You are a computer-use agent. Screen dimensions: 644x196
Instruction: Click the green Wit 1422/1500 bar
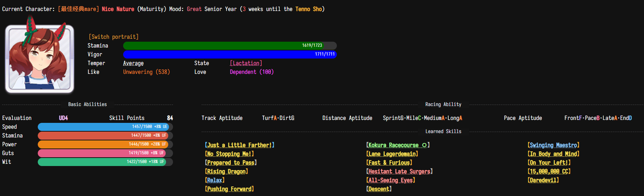point(105,162)
